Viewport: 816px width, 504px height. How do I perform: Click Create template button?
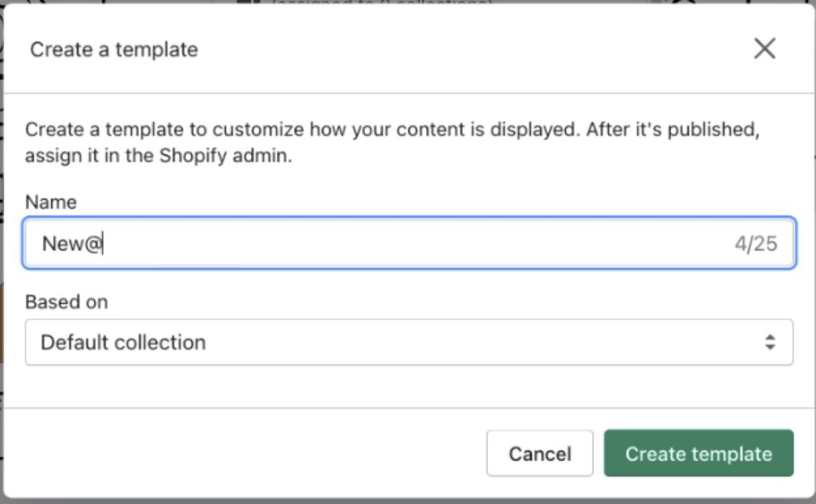[x=698, y=454]
